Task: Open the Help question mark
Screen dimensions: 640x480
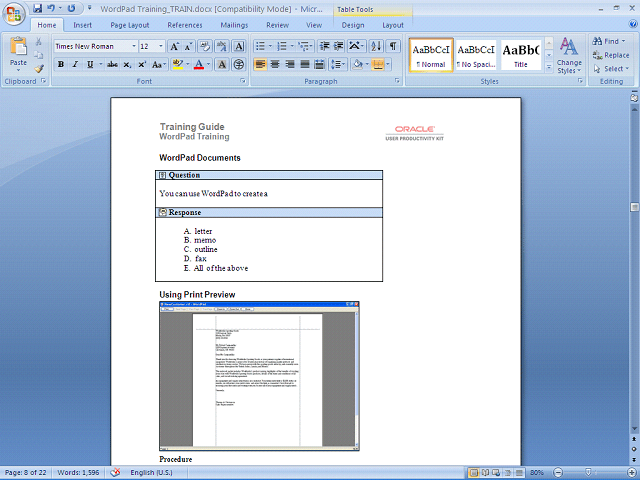Action: (x=633, y=24)
